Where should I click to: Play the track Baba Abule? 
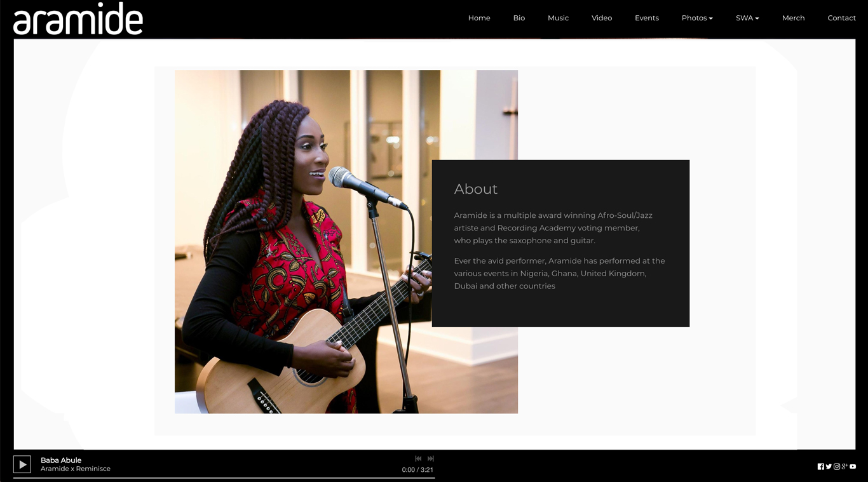click(x=22, y=464)
